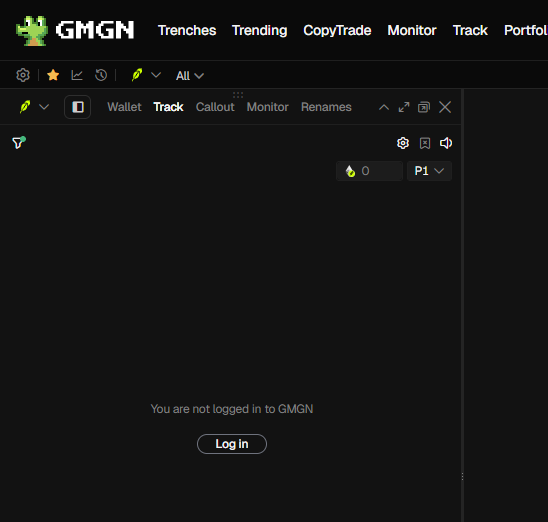The image size is (548, 522).
Task: Expand chevron next to top toolbar feather
Action: [156, 75]
